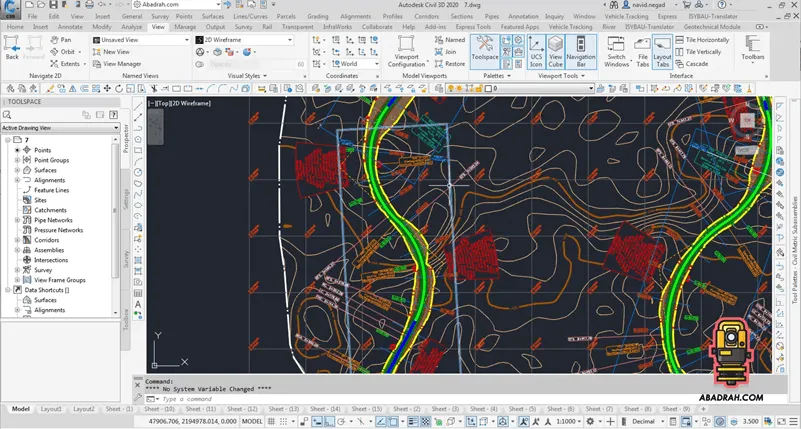The width and height of the screenshot is (801, 429).
Task: Toggle the View Cube display
Action: (555, 50)
